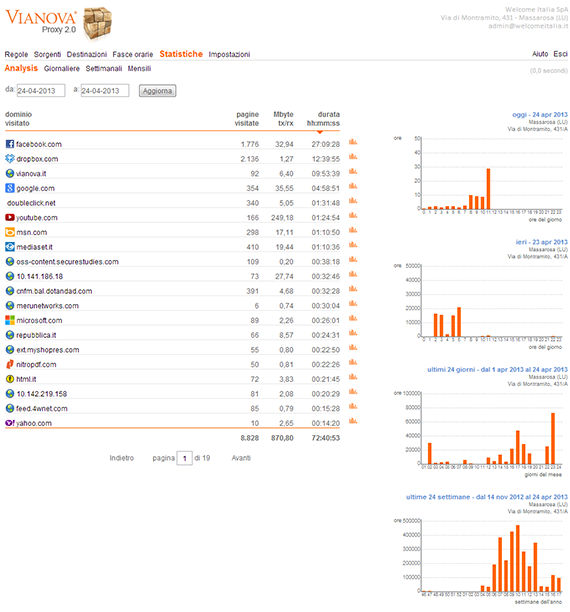This screenshot has height=612, width=570.
Task: Open the chart icon for youtube.com row
Action: pos(353,215)
